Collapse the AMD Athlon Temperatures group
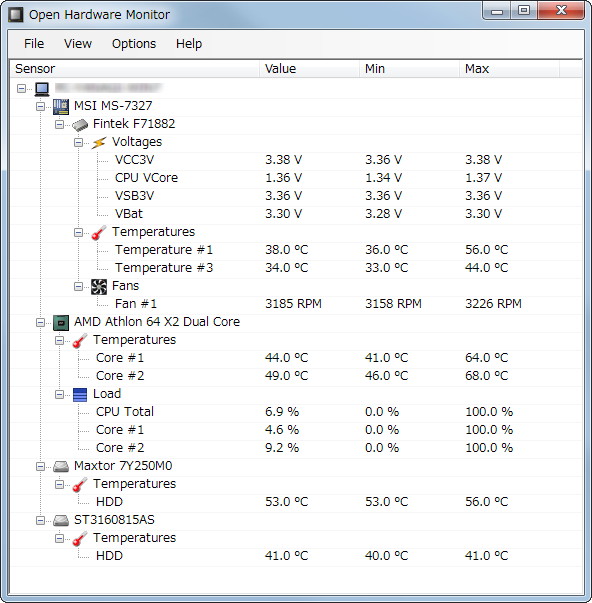This screenshot has height=603, width=592. point(59,341)
